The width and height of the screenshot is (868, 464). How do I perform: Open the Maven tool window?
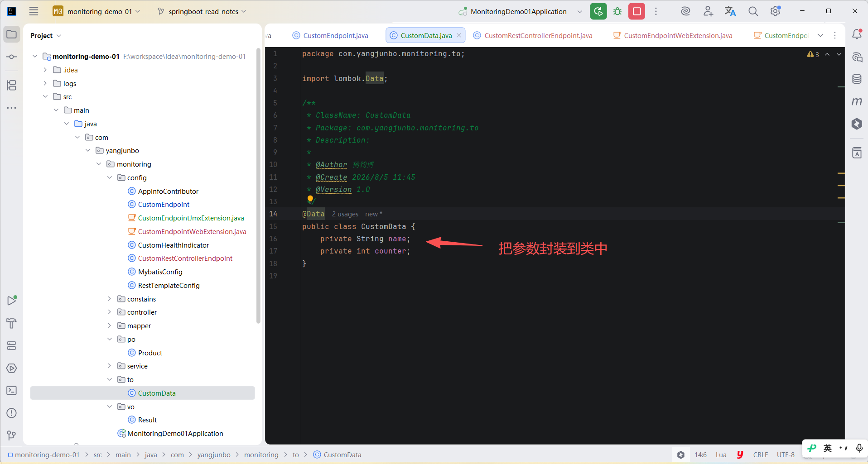pyautogui.click(x=857, y=101)
